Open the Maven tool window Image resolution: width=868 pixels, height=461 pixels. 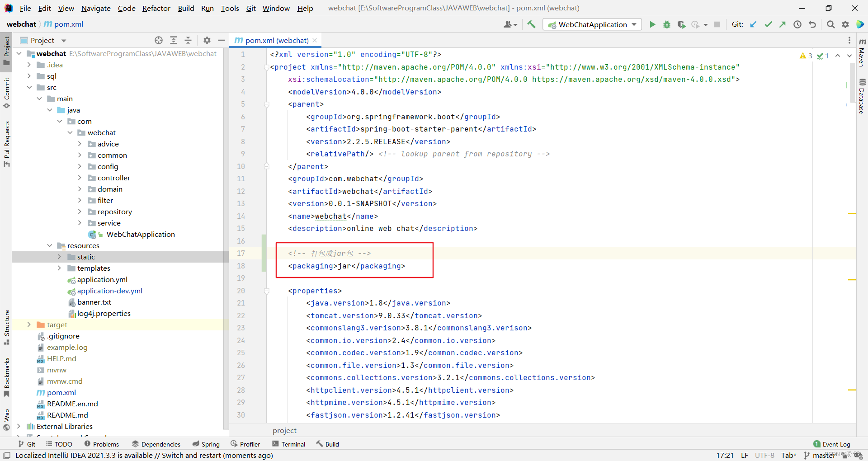(862, 52)
